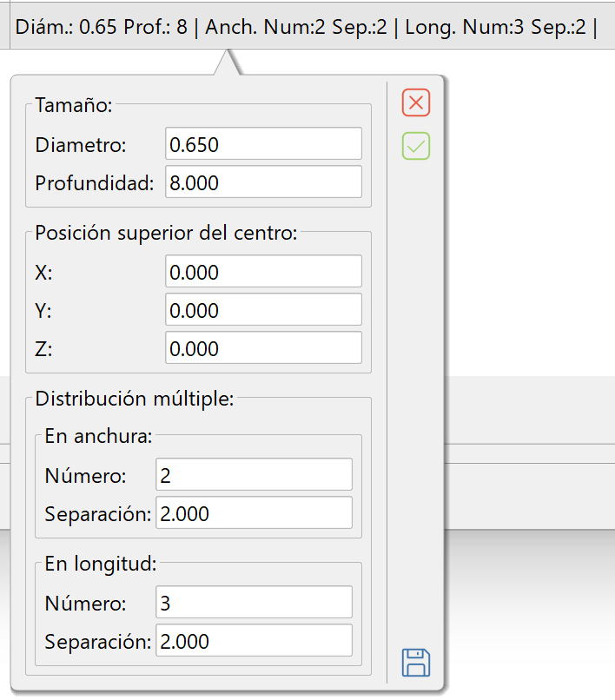Click the "En anchura:" subgroup heading
This screenshot has height=700, width=615.
[98, 437]
